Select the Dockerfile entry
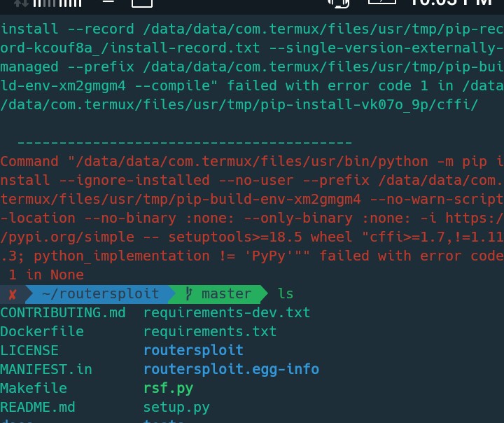This screenshot has height=423, width=504. pos(42,332)
